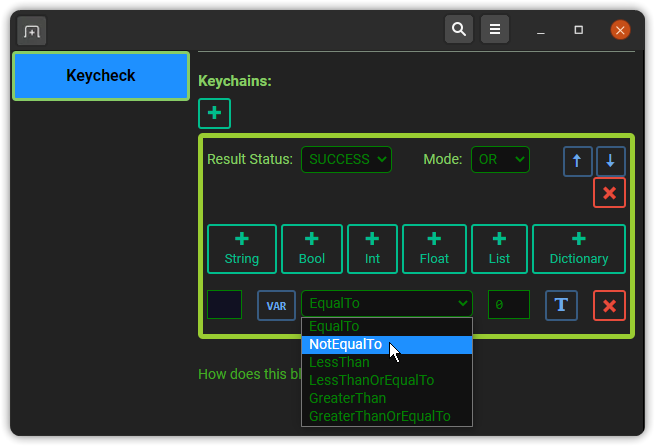Viewport: 655px width, 446px height.
Task: Move keychain up with arrow button
Action: [x=577, y=161]
